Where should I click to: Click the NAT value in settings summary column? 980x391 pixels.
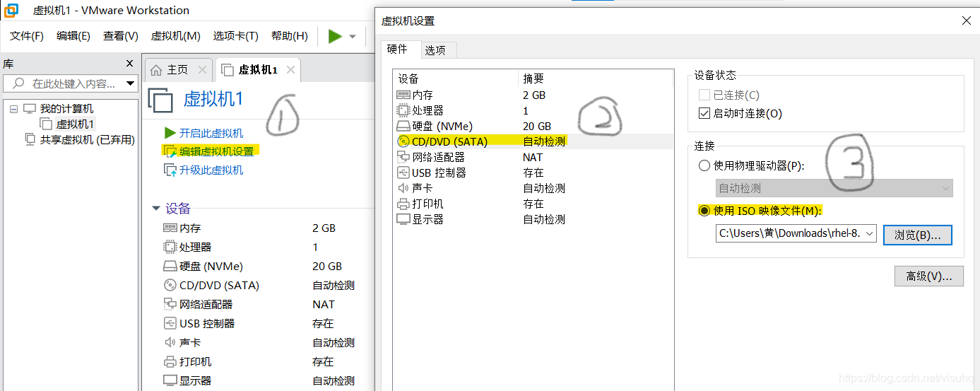[533, 157]
